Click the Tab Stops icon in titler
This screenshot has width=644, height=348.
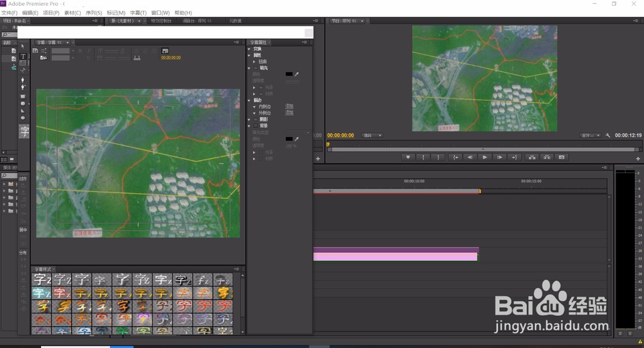[137, 58]
